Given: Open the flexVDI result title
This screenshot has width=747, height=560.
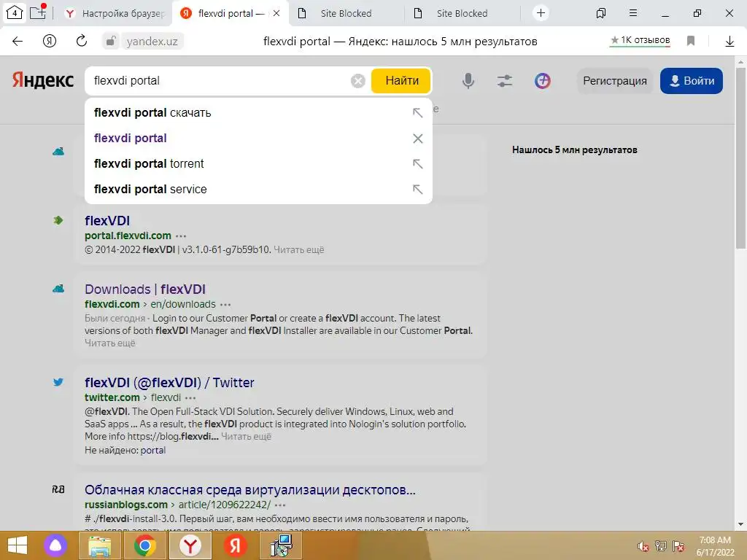Looking at the screenshot, I should click(107, 220).
